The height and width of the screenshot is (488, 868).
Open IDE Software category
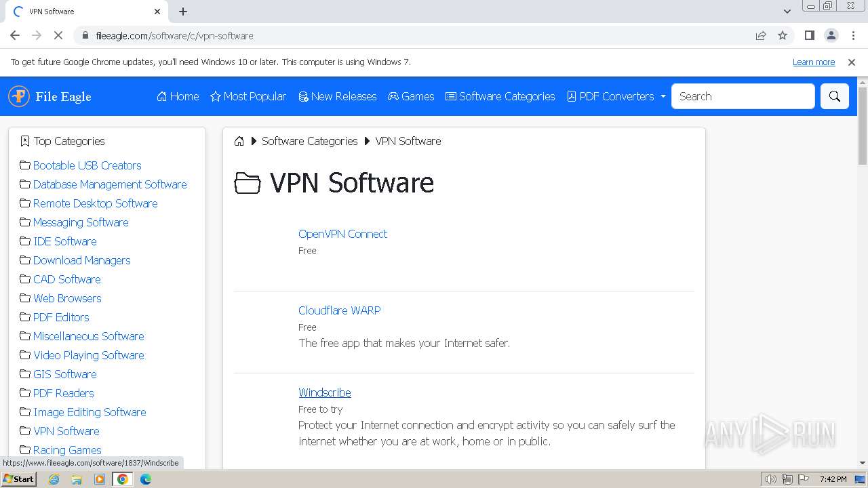click(65, 241)
